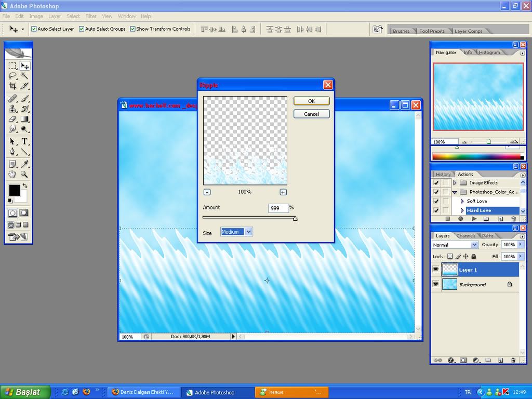Switch to the History tab
Image resolution: width=532 pixels, height=399 pixels.
pos(443,174)
